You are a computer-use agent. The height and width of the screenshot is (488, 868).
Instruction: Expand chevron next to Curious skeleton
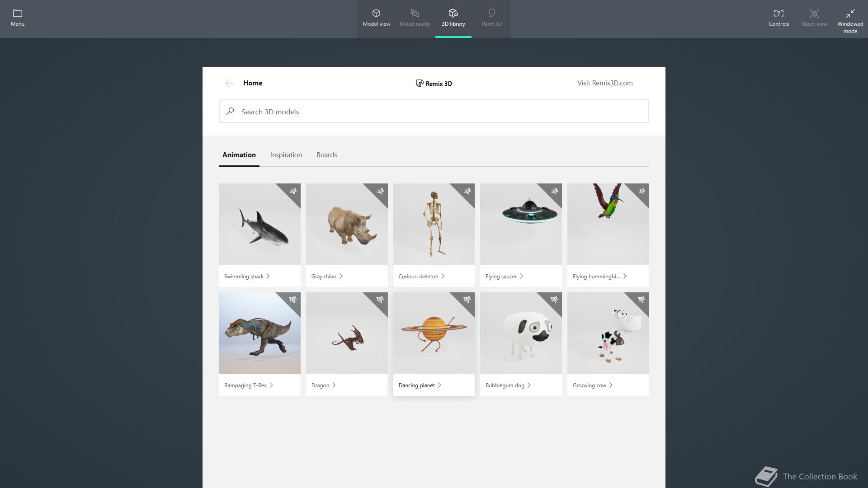pyautogui.click(x=443, y=276)
